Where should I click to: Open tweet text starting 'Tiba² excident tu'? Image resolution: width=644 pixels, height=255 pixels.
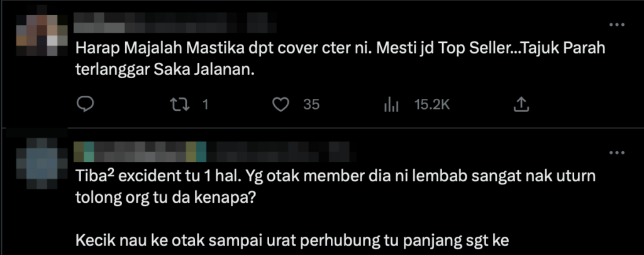point(335,208)
